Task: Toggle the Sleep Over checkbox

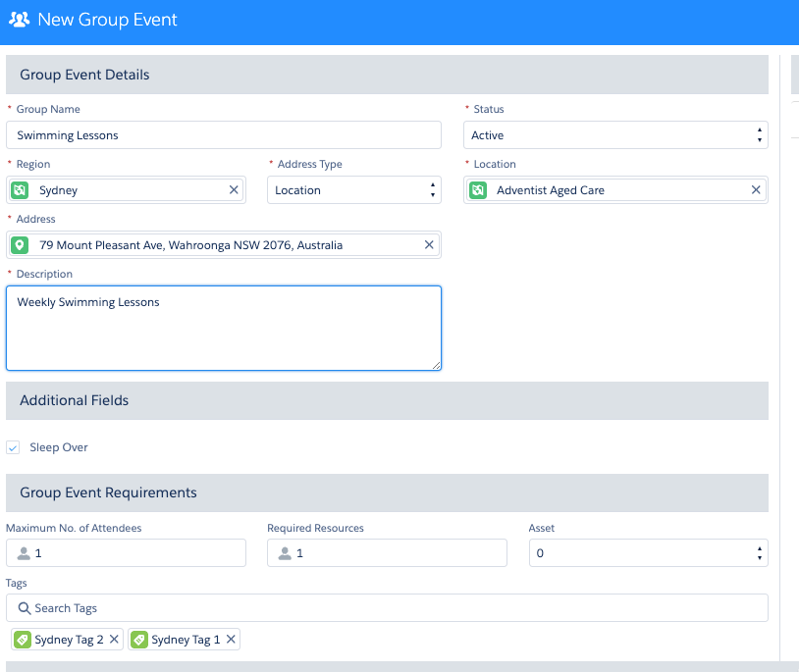Action: point(13,447)
